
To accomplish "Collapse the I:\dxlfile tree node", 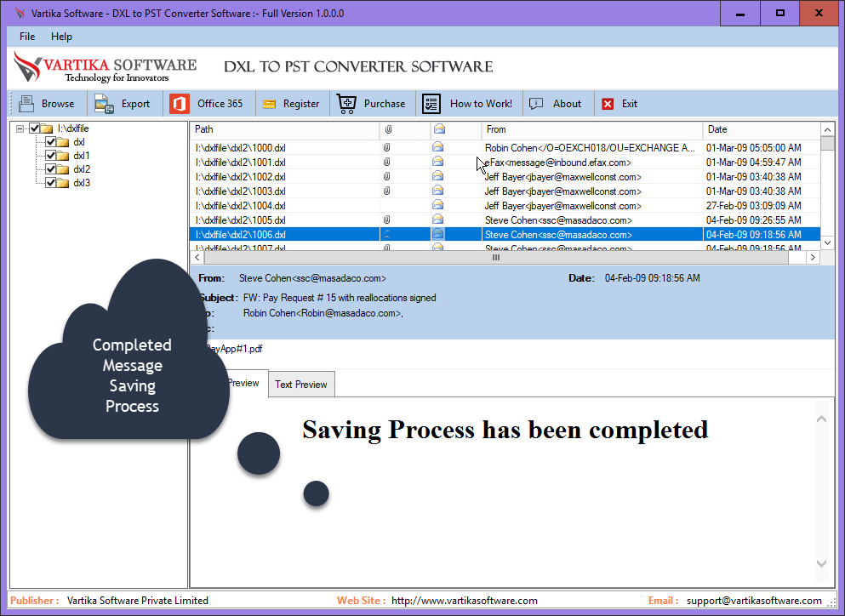I will [x=20, y=128].
